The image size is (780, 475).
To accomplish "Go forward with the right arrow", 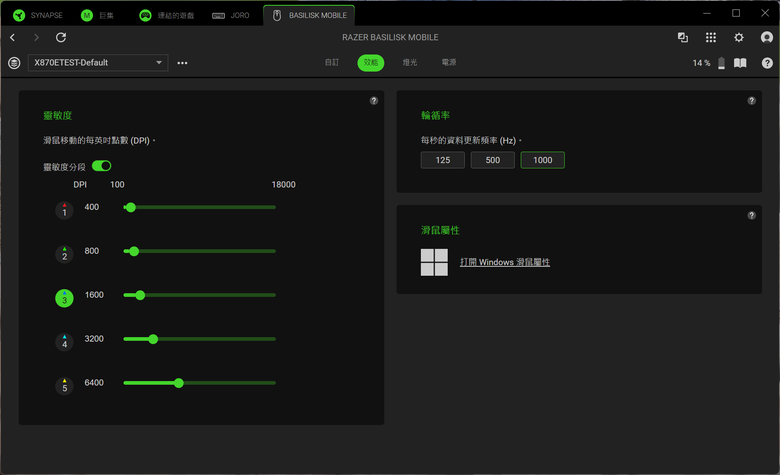I will pyautogui.click(x=36, y=37).
